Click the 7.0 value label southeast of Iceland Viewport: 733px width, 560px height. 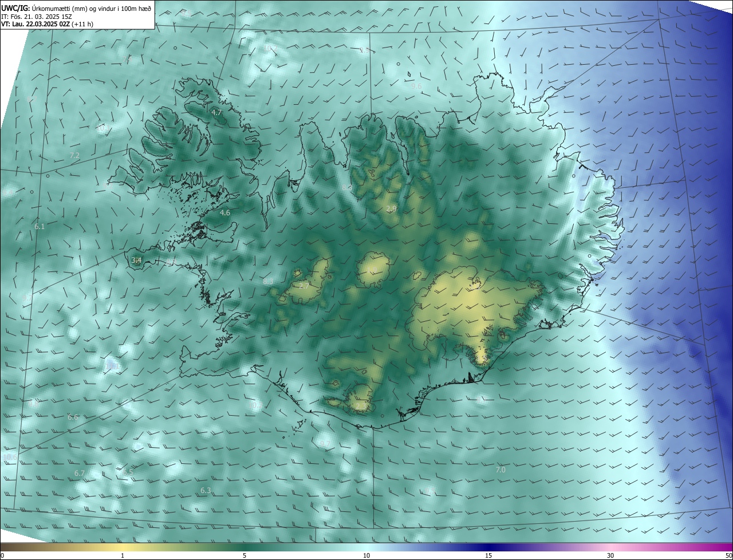pos(501,470)
